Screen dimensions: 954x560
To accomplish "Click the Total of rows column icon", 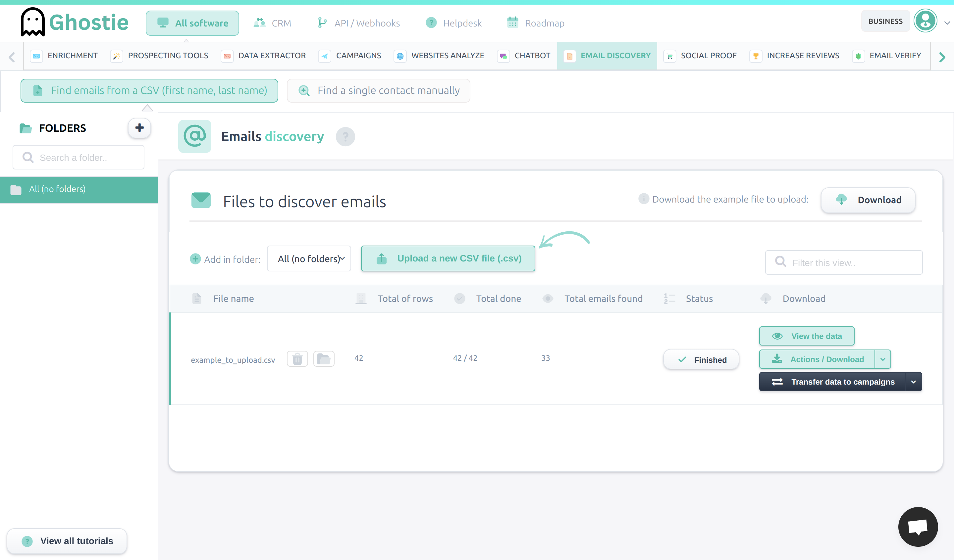I will [361, 299].
